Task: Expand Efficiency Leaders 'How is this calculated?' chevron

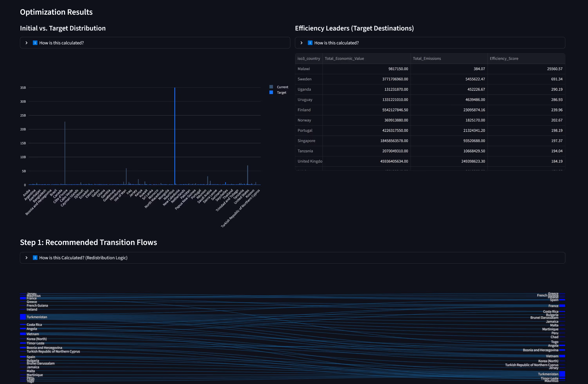Action: (301, 43)
